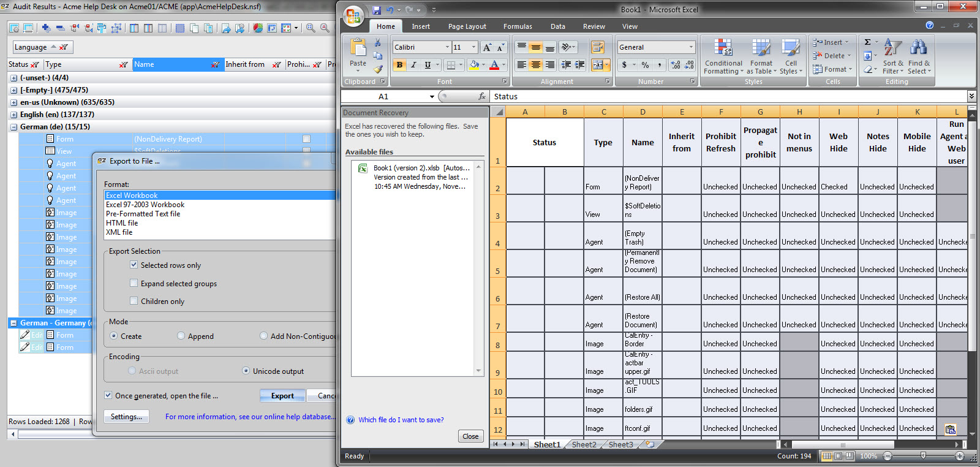980x467 pixels.
Task: Check the Children only checkbox
Action: pos(134,301)
